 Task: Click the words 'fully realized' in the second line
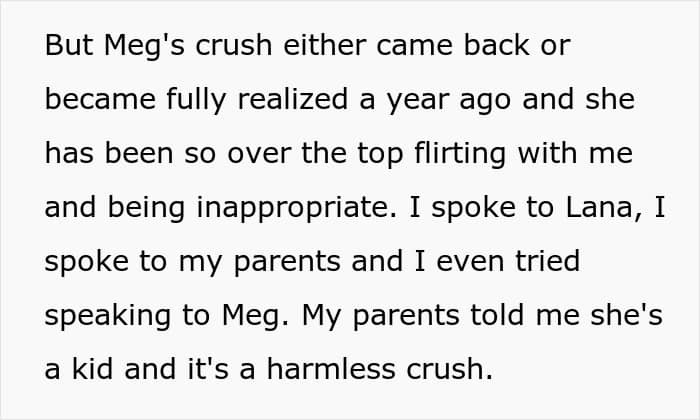point(257,101)
